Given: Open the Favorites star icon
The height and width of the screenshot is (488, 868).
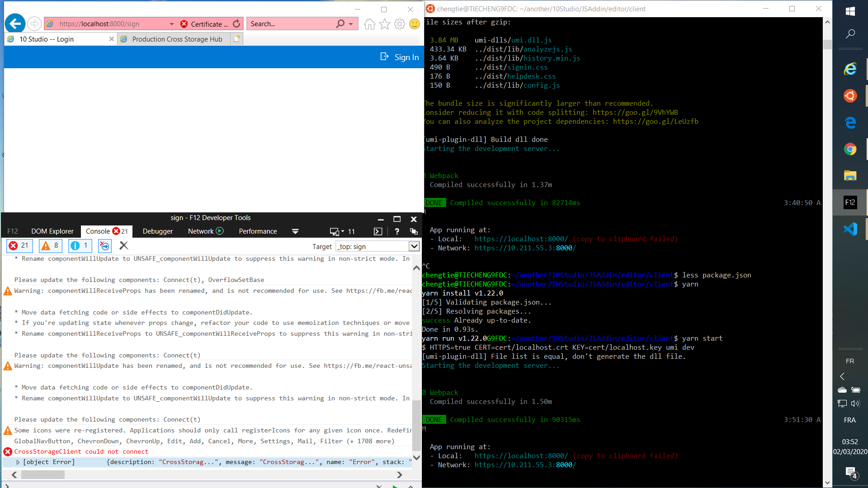Looking at the screenshot, I should [x=385, y=24].
